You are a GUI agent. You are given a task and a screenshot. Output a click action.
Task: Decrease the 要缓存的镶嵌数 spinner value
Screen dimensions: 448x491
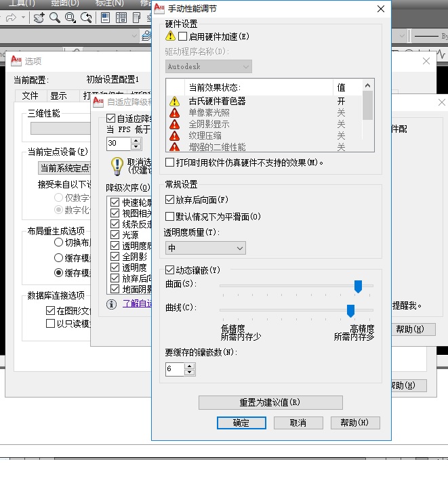click(189, 372)
